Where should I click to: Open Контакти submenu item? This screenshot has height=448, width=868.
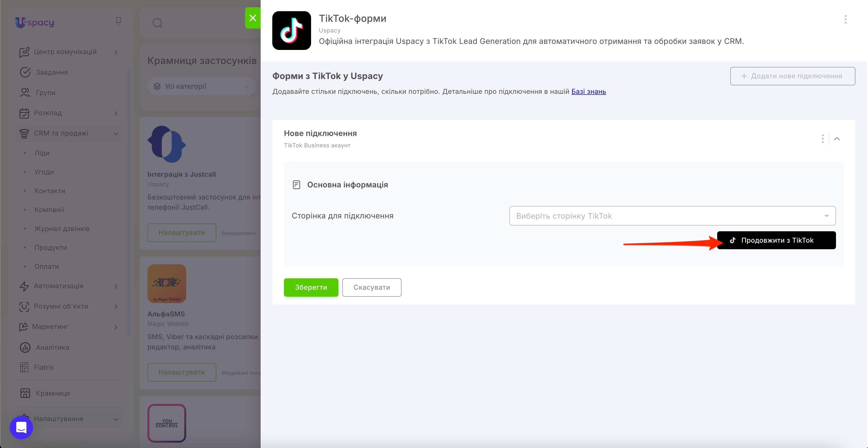click(x=50, y=191)
